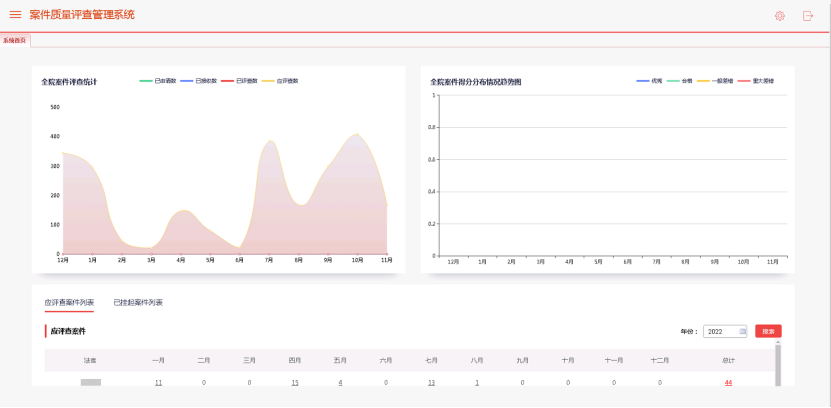Toggle the yellow 应评查数 legend series

point(281,81)
